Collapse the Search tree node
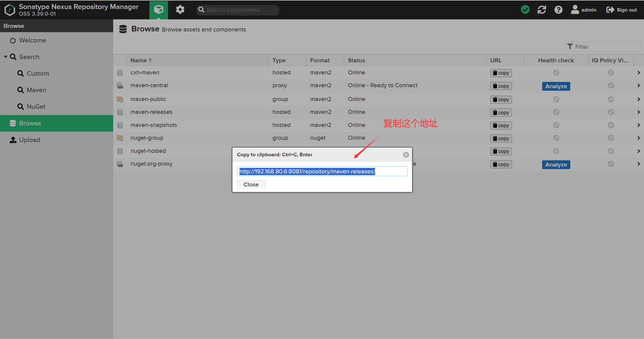 coord(6,57)
